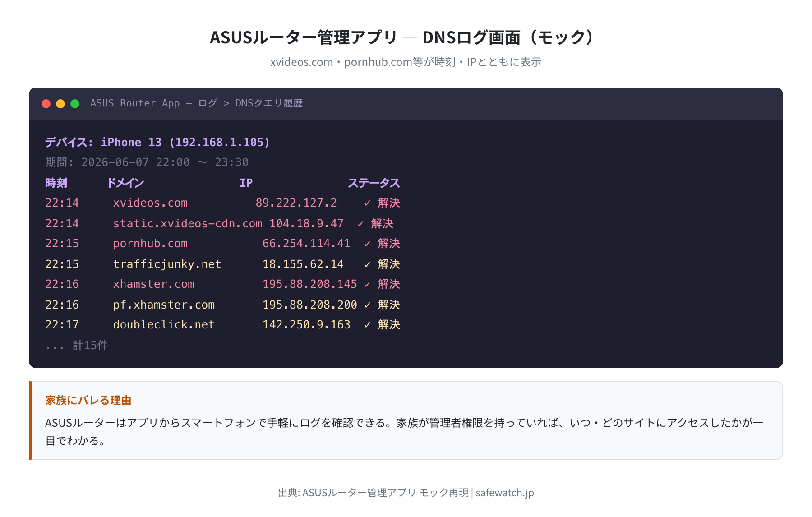This screenshot has width=812, height=517.
Task: Click the heading '家族にバレる理由'
Action: click(88, 400)
